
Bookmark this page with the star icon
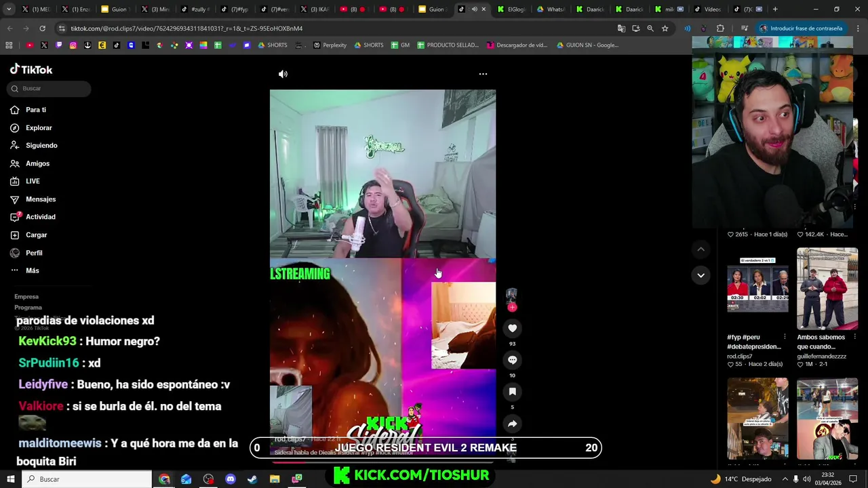665,28
